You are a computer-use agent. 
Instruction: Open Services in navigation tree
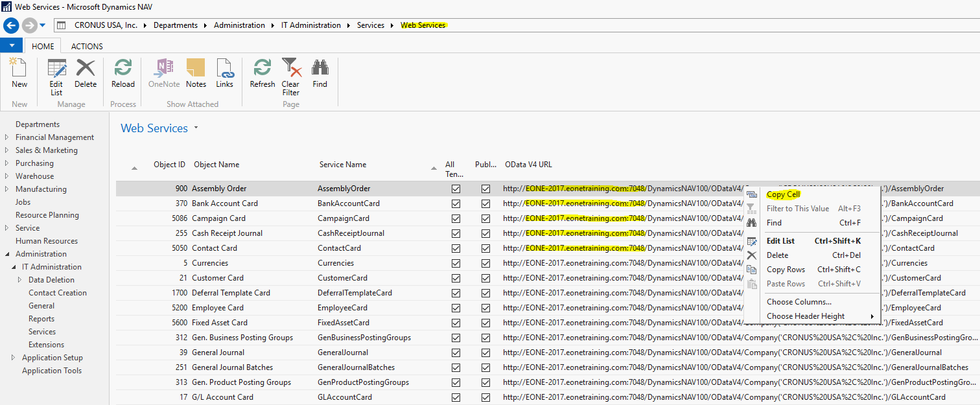point(42,332)
